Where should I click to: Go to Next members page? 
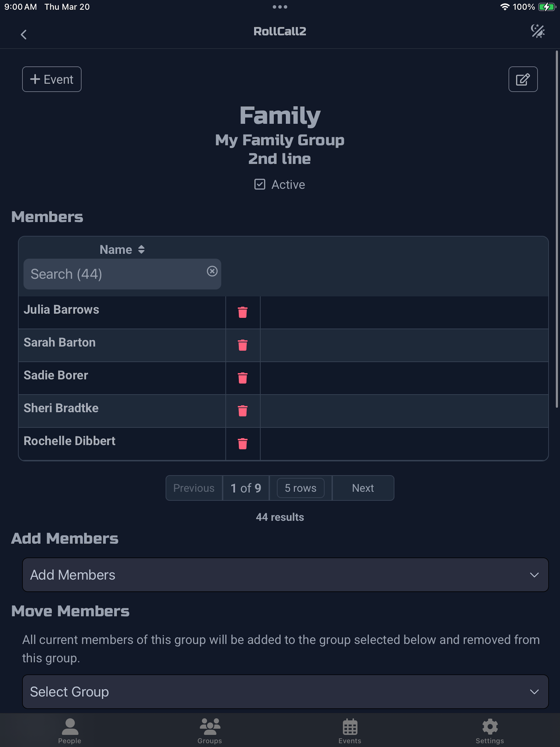click(x=363, y=488)
